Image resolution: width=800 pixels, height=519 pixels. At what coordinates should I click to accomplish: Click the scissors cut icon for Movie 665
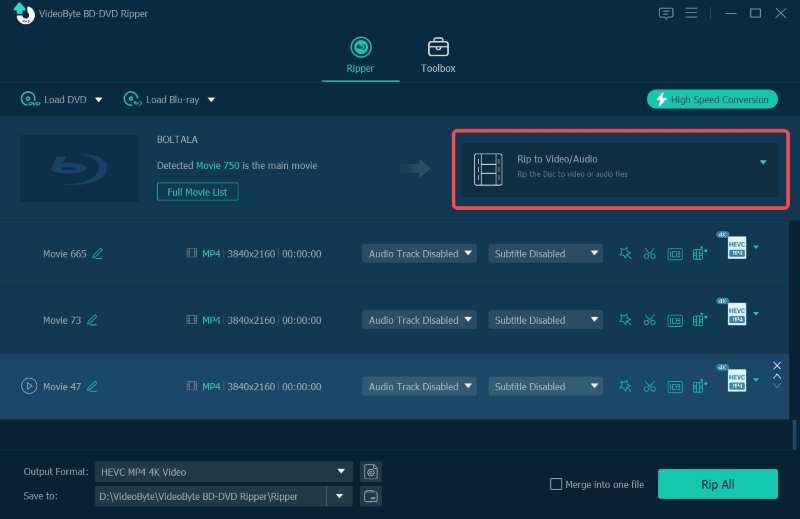649,254
